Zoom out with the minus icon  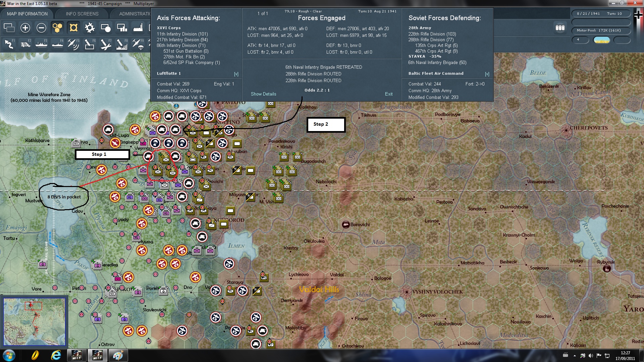pos(41,28)
